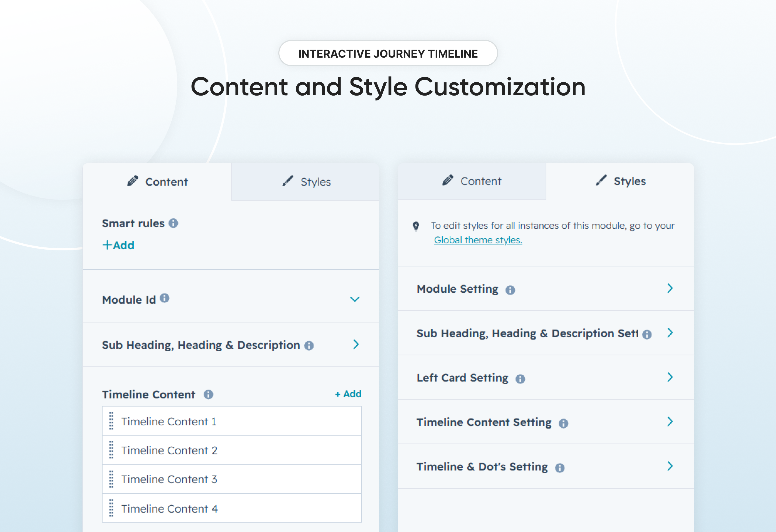Click the brush icon on left panel Styles tab

click(x=287, y=181)
